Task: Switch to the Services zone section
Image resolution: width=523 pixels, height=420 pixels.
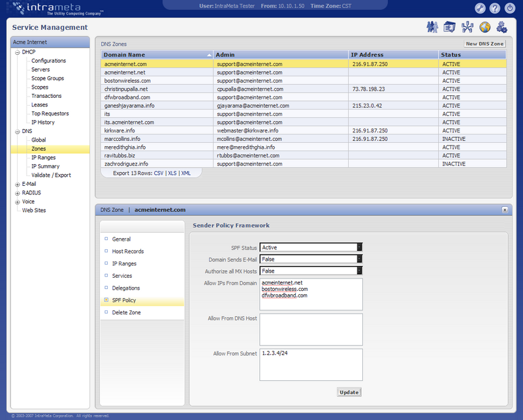Action: click(122, 276)
